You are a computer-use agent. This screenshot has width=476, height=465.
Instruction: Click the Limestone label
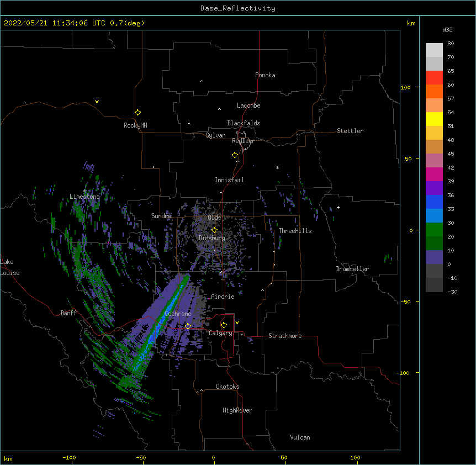pos(84,197)
